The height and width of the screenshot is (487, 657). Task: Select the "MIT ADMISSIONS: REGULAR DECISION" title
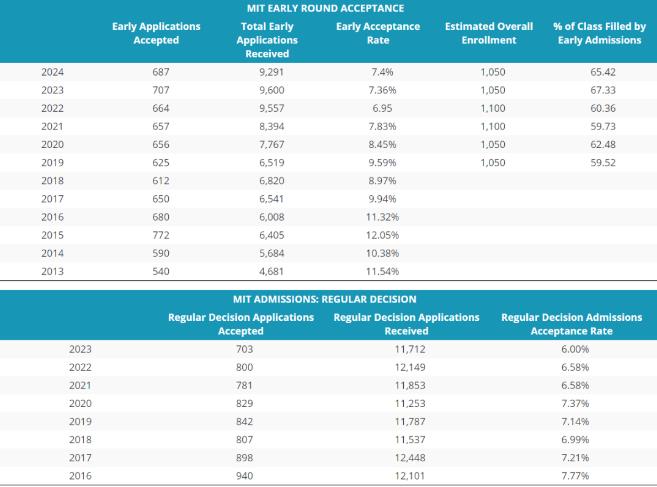325,299
